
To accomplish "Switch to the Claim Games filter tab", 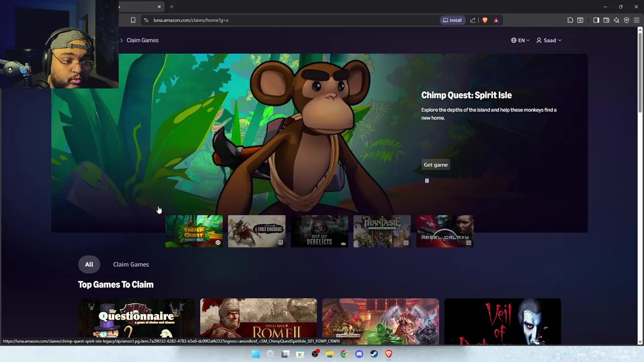I will (131, 264).
